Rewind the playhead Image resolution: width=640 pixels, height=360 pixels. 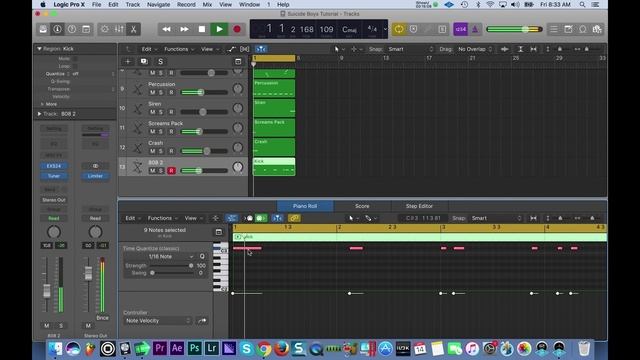[x=167, y=29]
